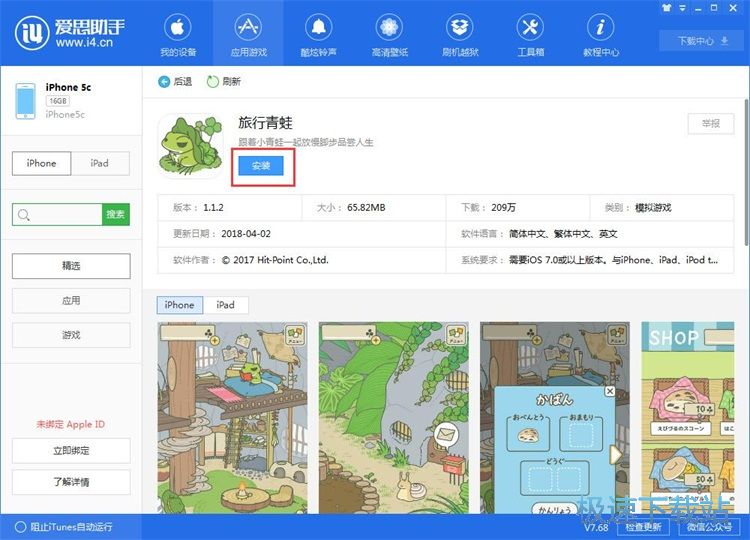Open the 高清壁纸 wallpapers section

pyautogui.click(x=389, y=35)
